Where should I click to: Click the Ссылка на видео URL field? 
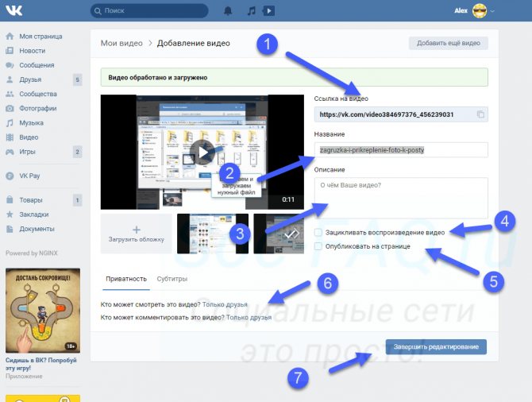point(401,114)
